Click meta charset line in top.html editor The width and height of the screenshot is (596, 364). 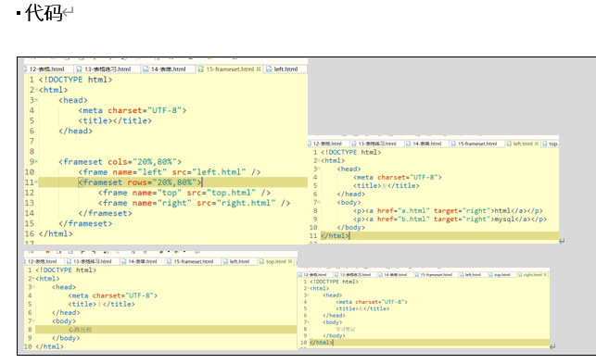pos(113,295)
